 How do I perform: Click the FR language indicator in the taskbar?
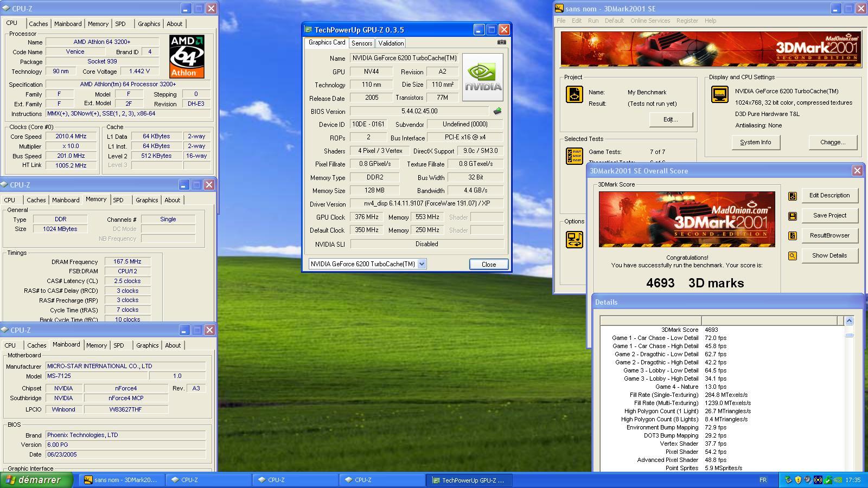763,480
